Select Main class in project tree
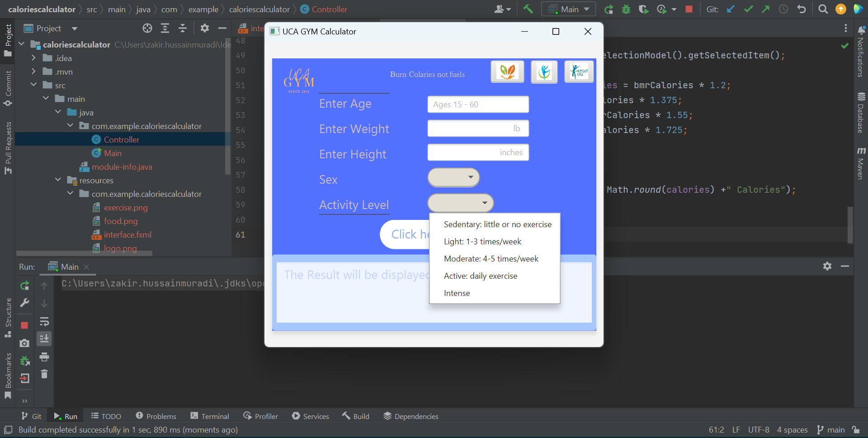The height and width of the screenshot is (438, 868). (x=113, y=153)
